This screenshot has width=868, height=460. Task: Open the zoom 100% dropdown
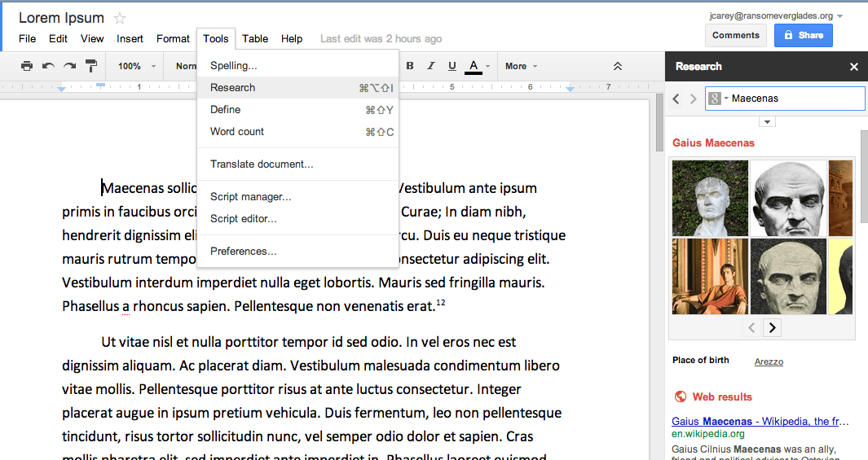coord(137,66)
